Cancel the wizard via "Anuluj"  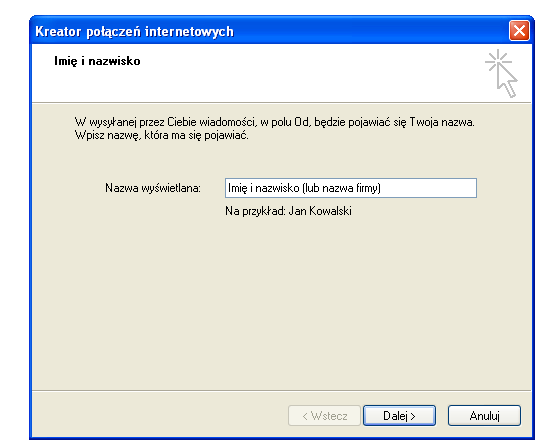pos(484,416)
